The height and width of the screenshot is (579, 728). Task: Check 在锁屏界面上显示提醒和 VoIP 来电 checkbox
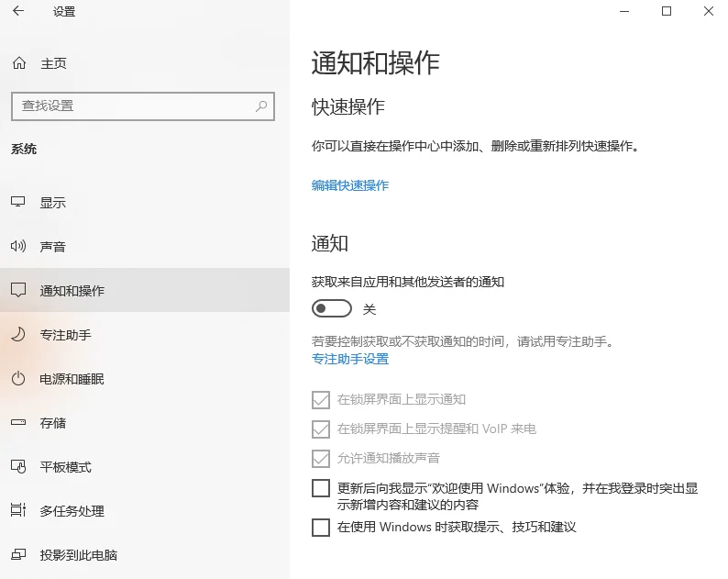pyautogui.click(x=321, y=429)
